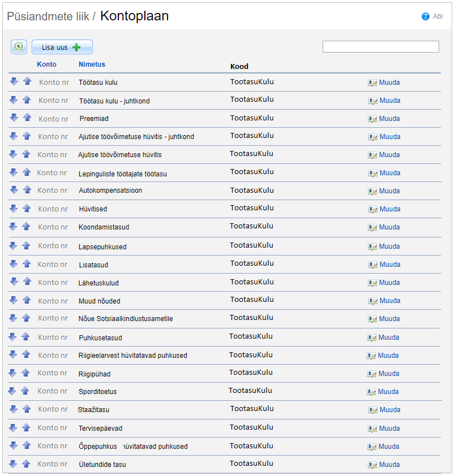The image size is (455, 476).
Task: Click the edit icon beside Tervisepäevad's Muuda
Action: click(372, 429)
